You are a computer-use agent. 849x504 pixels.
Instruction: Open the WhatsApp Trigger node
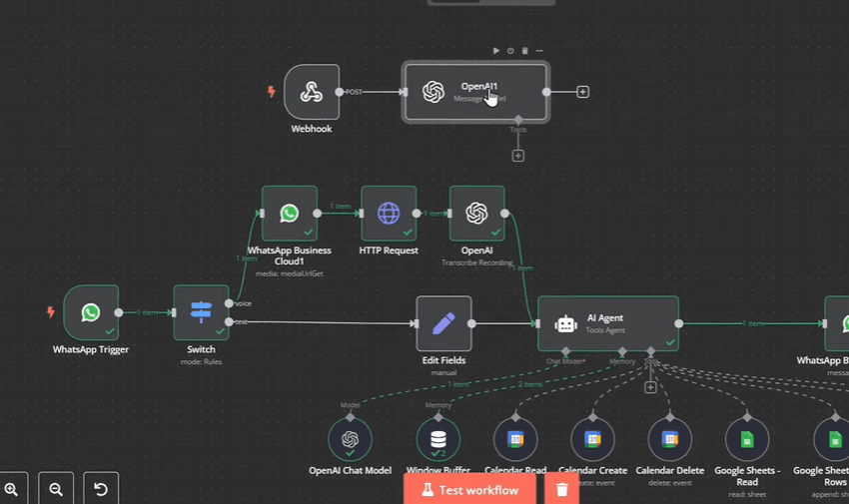pos(91,312)
